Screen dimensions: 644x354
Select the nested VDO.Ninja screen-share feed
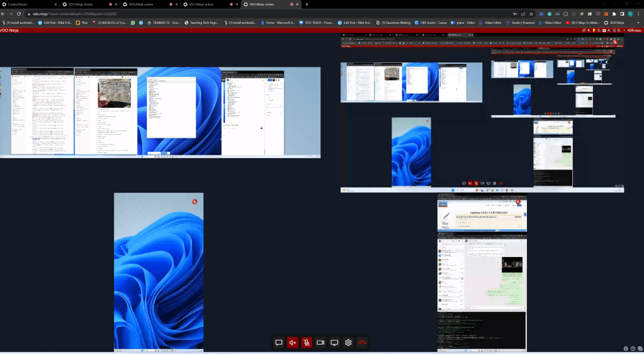pos(482,113)
